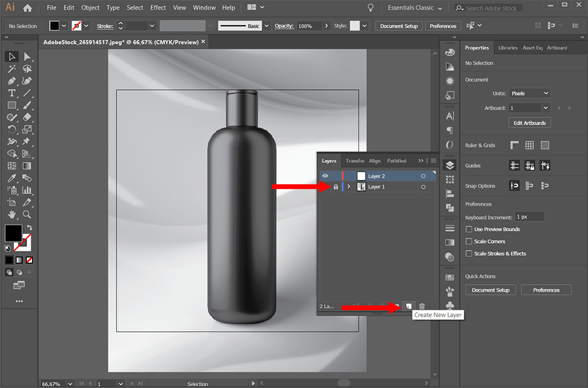Create a new layer in the Layers panel
Screen dimensions: 588x388
[x=407, y=307]
